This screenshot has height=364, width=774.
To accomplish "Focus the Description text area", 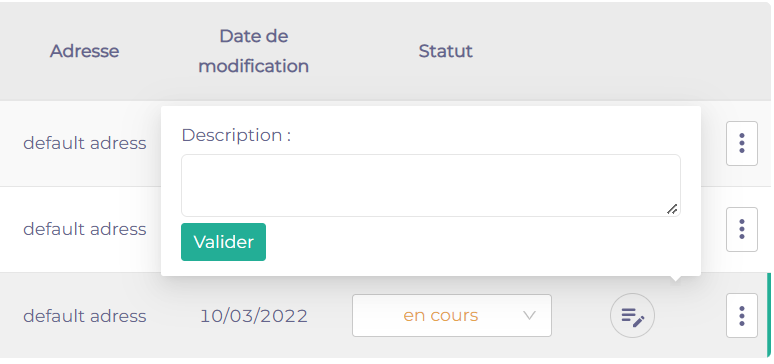I will click(430, 185).
